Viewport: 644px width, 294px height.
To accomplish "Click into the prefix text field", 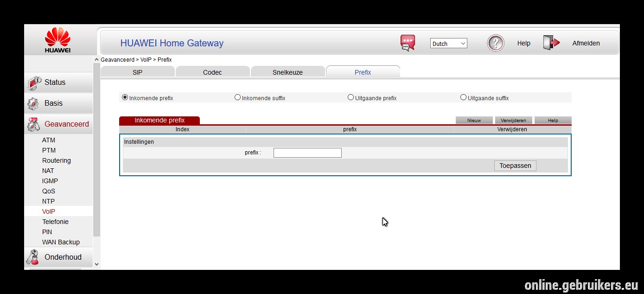I will (307, 153).
